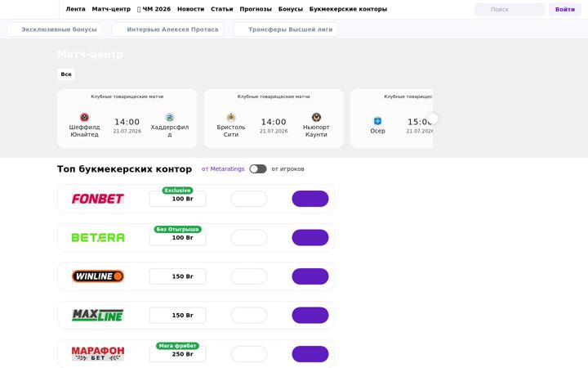Click the от игроков label
Viewport: 588px width, 368px height.
coord(287,169)
